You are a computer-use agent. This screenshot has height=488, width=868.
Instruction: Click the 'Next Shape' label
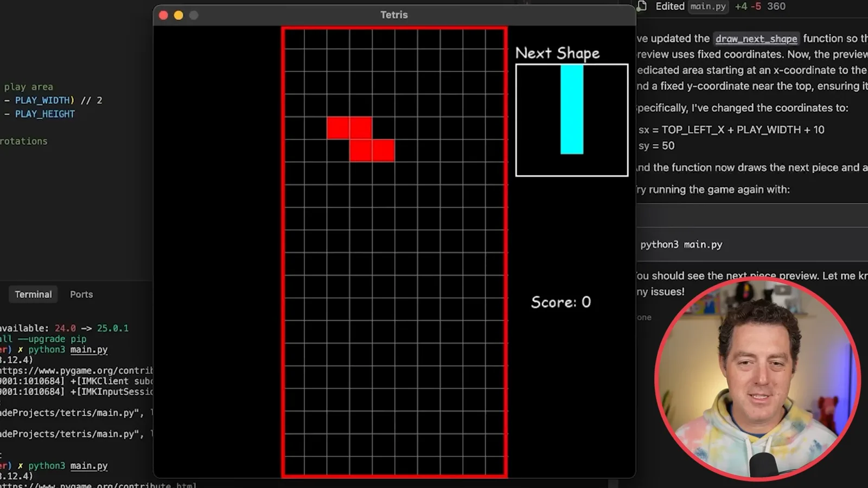pyautogui.click(x=557, y=53)
